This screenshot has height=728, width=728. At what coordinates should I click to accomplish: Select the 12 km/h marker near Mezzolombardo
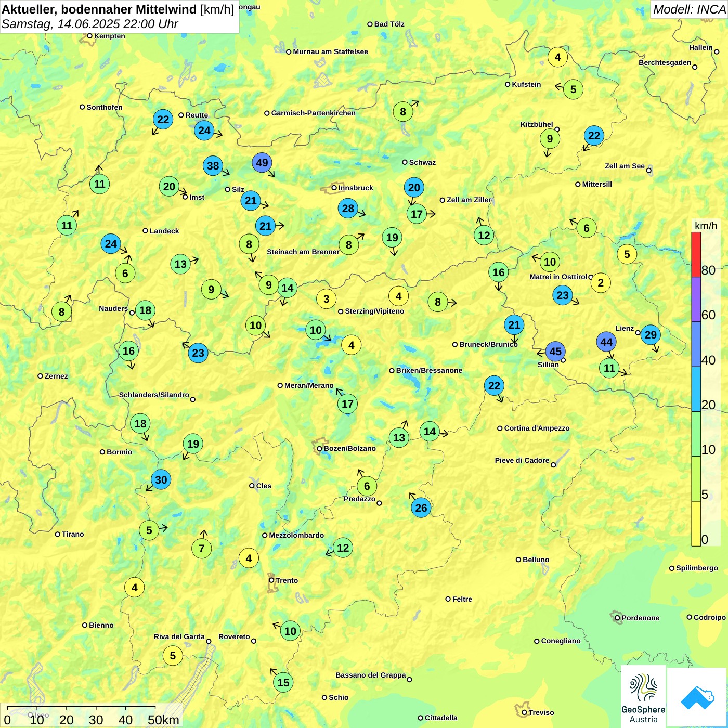click(343, 548)
